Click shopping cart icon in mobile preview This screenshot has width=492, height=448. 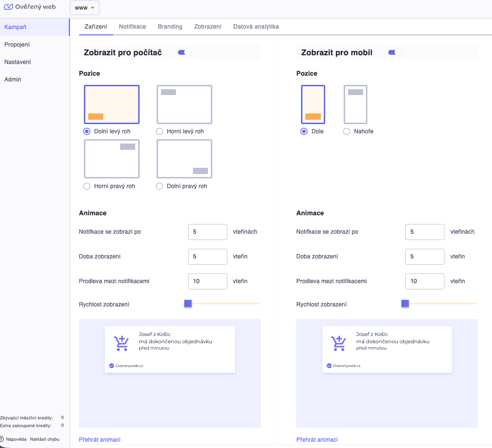tap(339, 343)
